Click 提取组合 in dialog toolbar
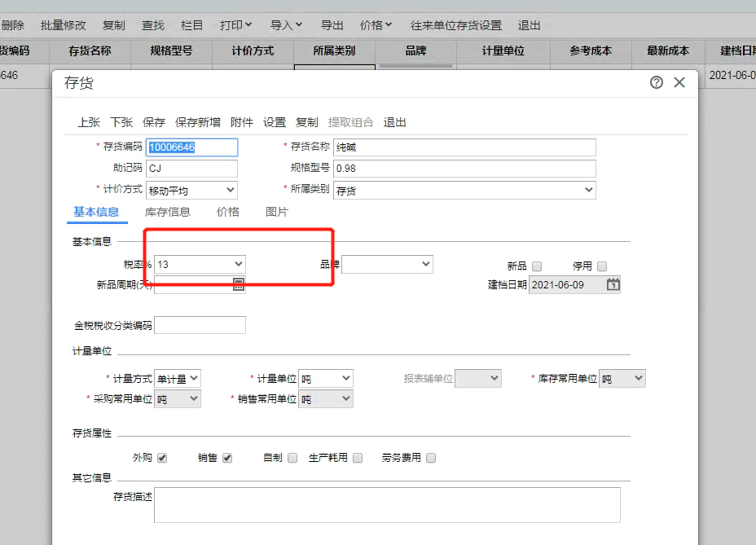Viewport: 756px width, 545px height. click(x=350, y=122)
